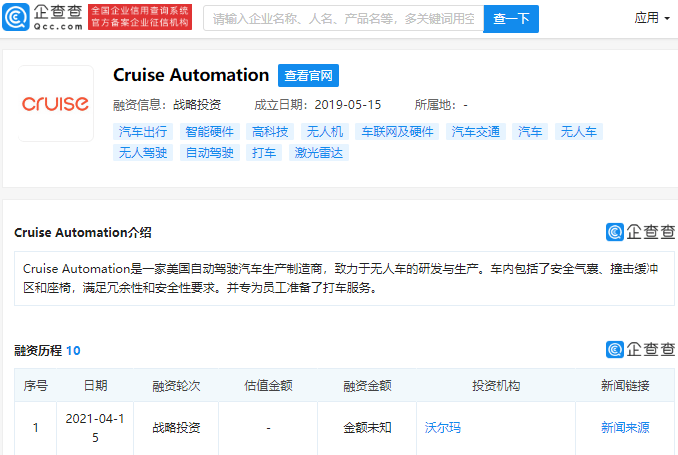This screenshot has height=455, width=678.
Task: Click the Qcc.com logo icon
Action: coord(16,18)
